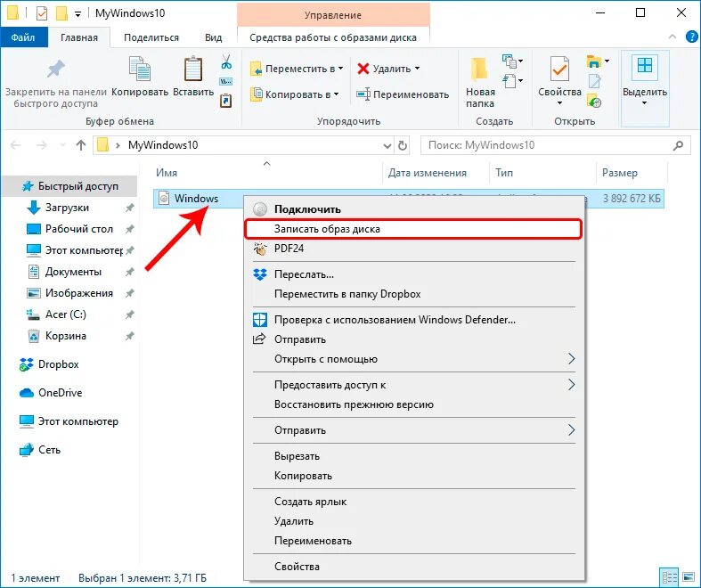Viewport: 701px width, 588px height.
Task: Click the Выделить selection icon
Action: click(644, 66)
